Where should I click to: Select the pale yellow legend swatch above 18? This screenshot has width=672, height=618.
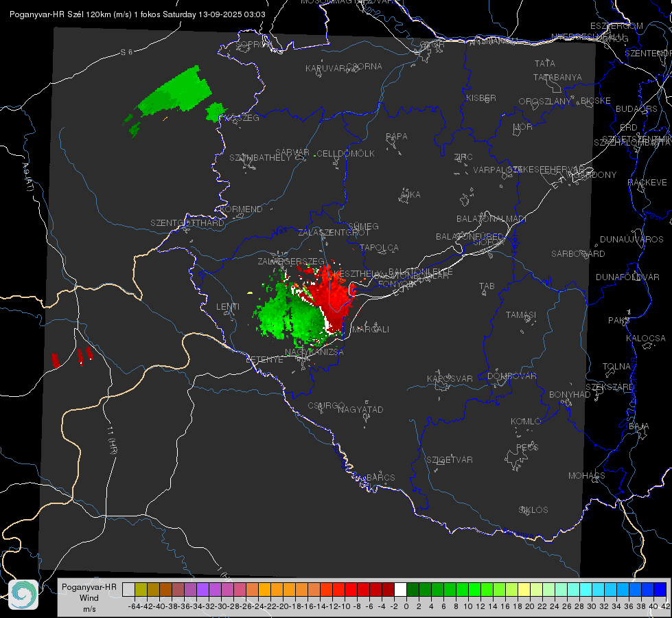524,589
